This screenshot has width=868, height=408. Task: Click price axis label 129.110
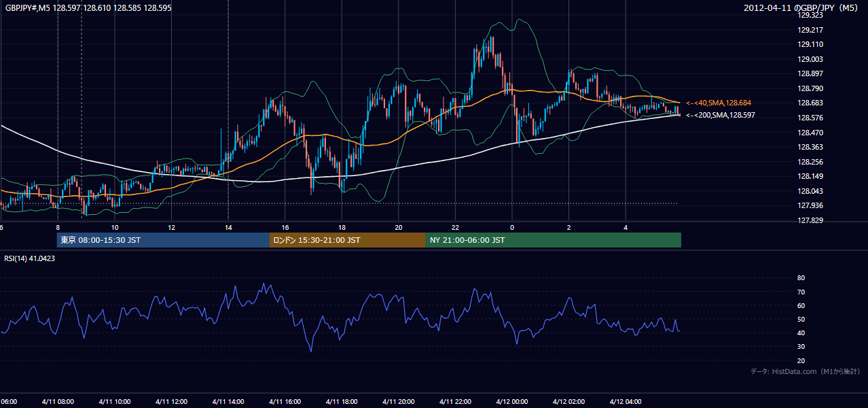click(x=810, y=44)
